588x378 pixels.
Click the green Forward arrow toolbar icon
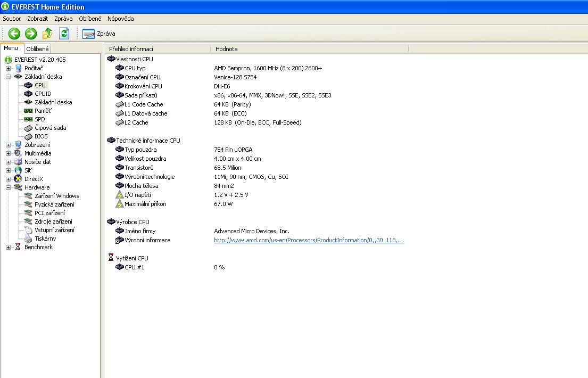click(x=31, y=34)
